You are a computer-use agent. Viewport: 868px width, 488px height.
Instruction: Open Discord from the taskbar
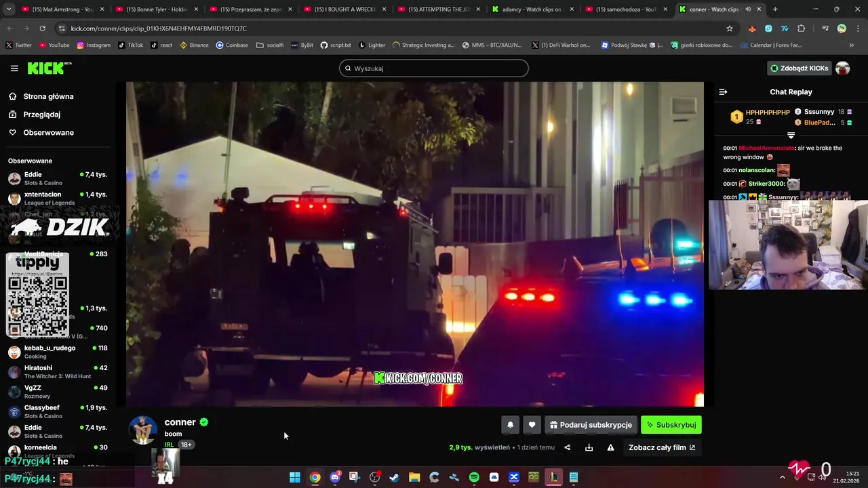[335, 477]
